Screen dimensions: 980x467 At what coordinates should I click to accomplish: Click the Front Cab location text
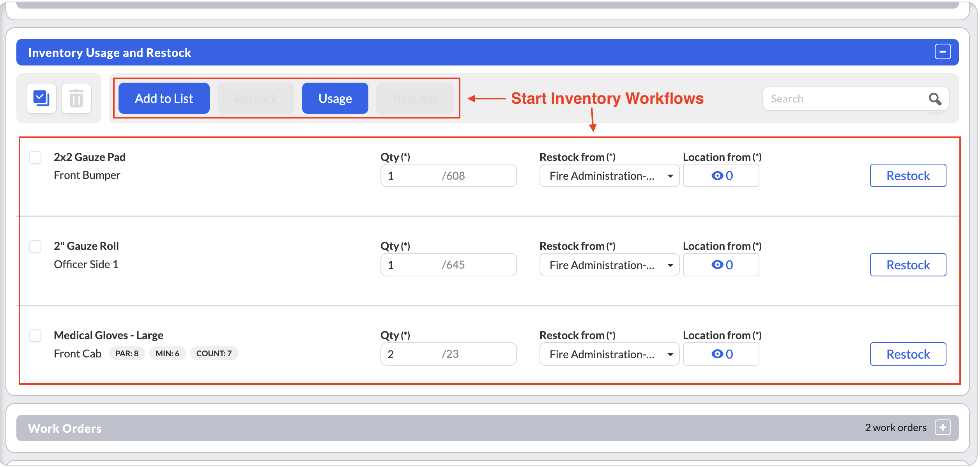pos(78,354)
